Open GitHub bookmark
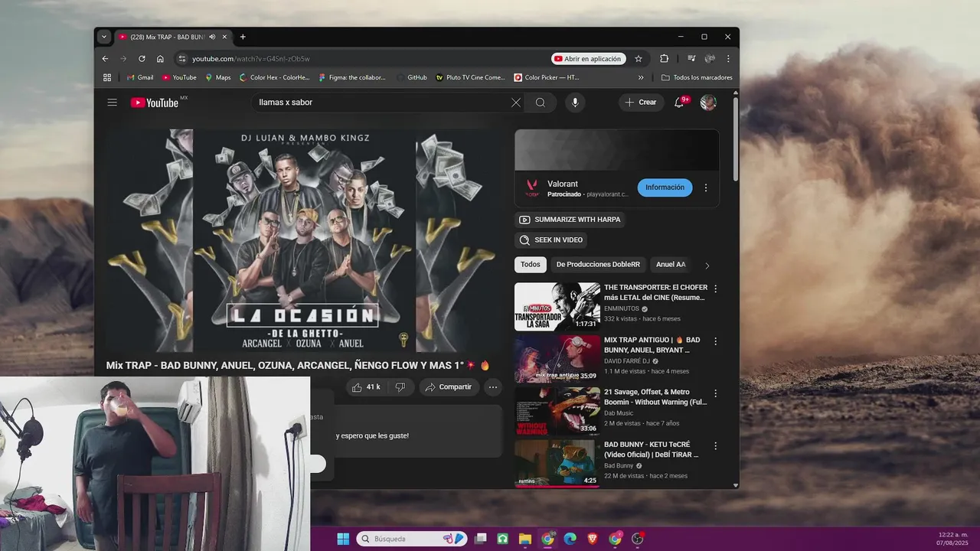The width and height of the screenshot is (980, 551). tap(412, 77)
